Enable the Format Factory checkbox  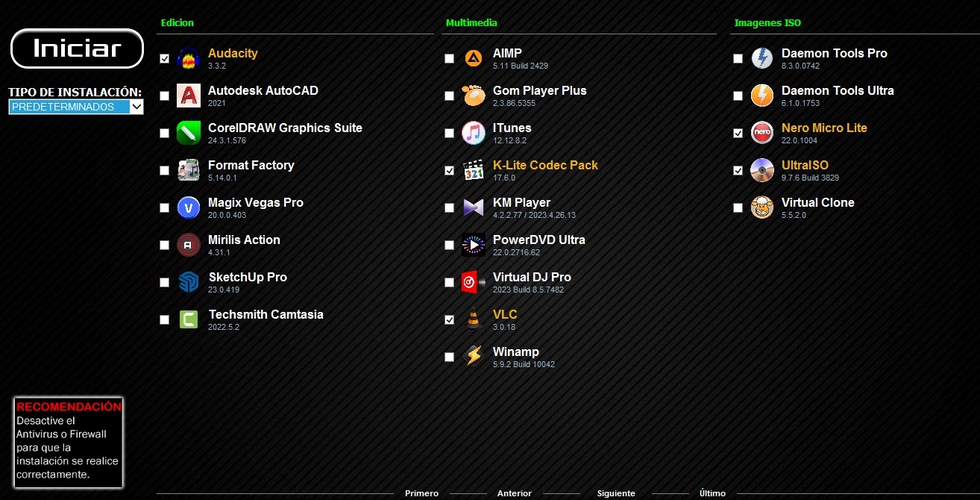coord(165,171)
